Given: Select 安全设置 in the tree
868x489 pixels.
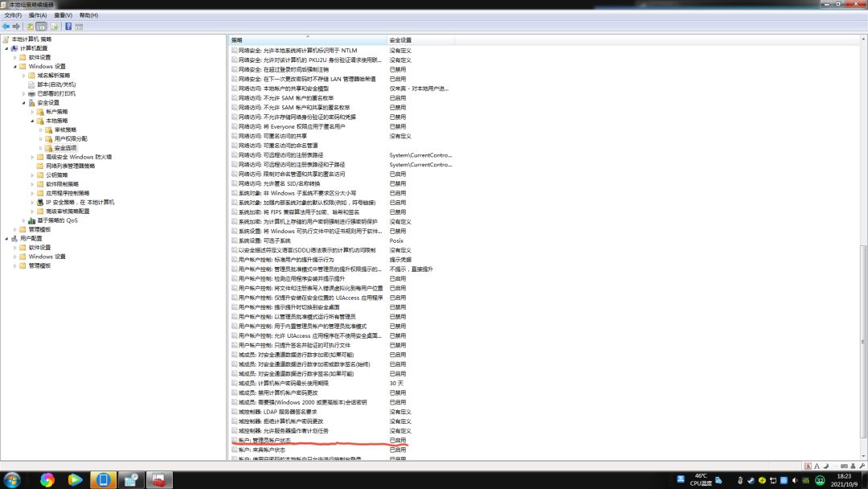Looking at the screenshot, I should (x=48, y=102).
